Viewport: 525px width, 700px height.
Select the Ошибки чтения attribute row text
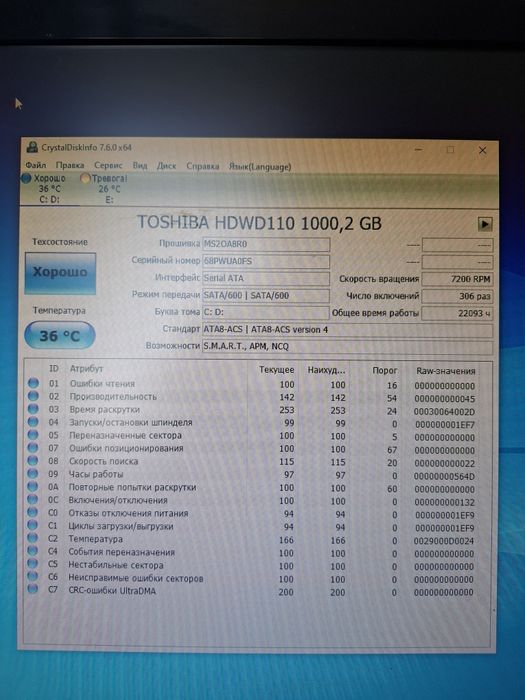[102, 383]
